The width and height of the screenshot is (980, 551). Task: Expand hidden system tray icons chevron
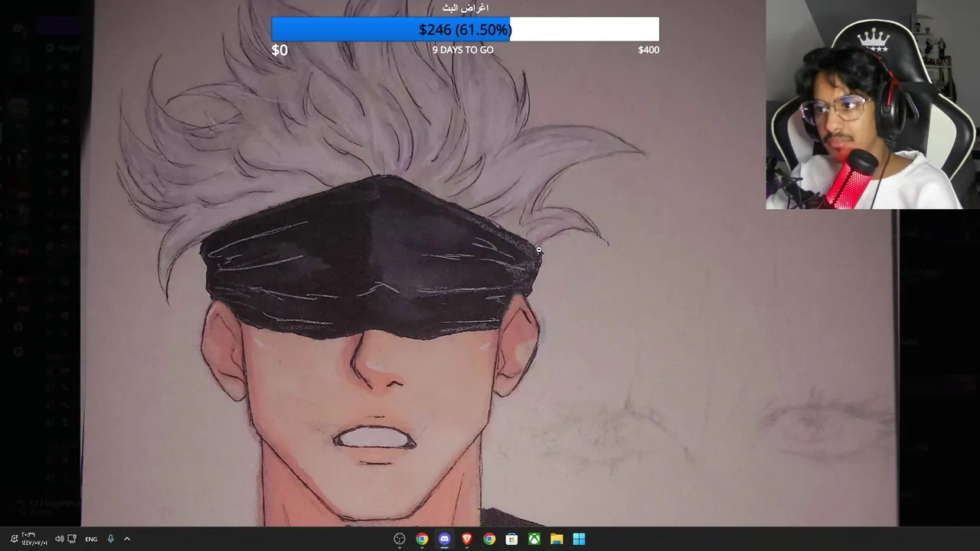point(127,539)
